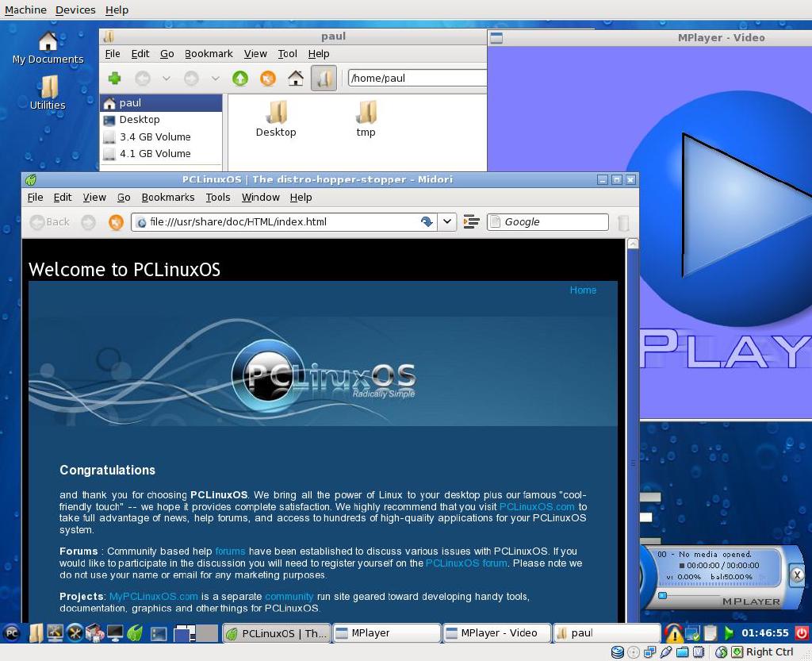Follow the PCLinuxOS.com link on the page

pyautogui.click(x=536, y=506)
